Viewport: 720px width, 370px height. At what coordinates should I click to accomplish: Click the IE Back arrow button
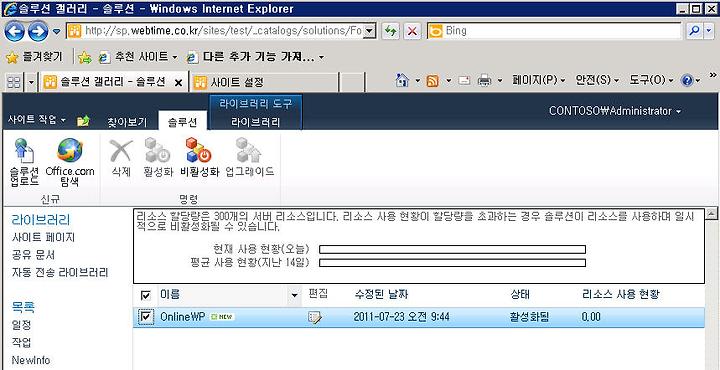tap(15, 32)
